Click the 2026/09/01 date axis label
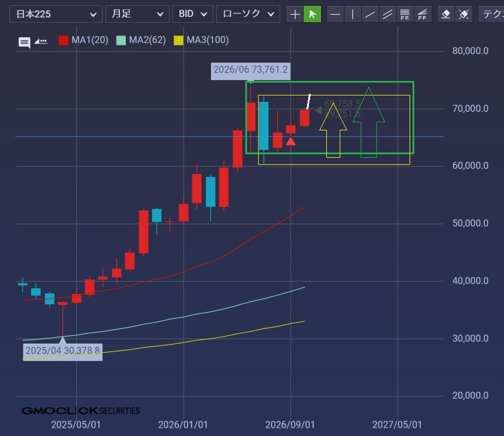This screenshot has height=436, width=504. point(290,425)
